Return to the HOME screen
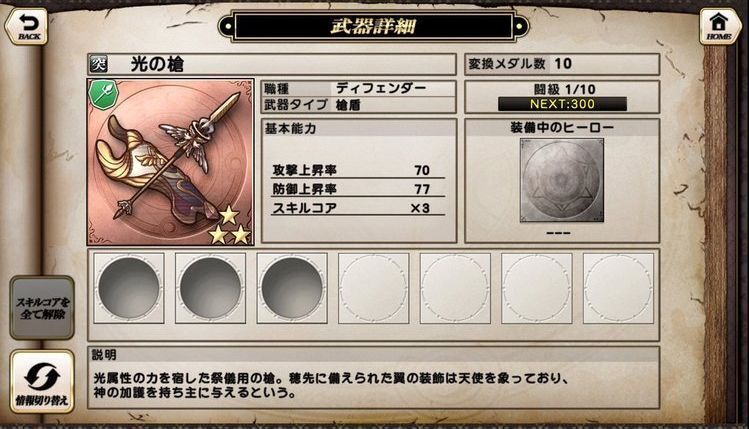Viewport: 749px width, 429px height. pyautogui.click(x=719, y=26)
